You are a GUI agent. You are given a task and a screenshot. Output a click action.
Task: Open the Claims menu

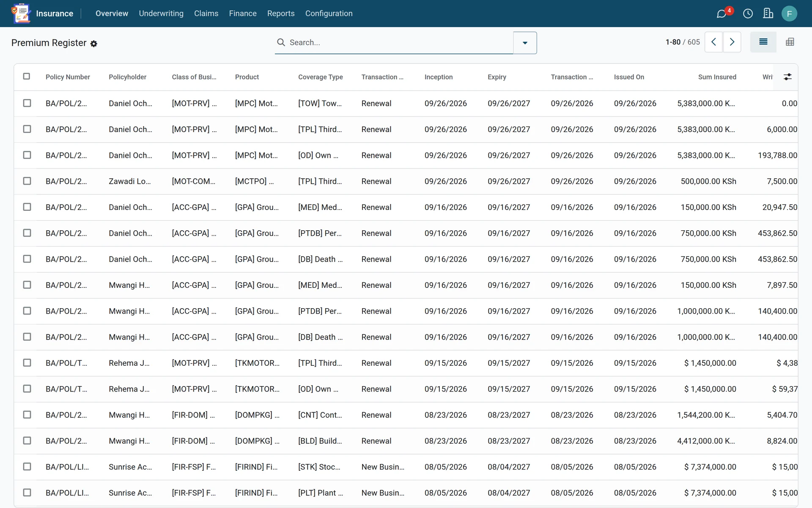coord(206,14)
